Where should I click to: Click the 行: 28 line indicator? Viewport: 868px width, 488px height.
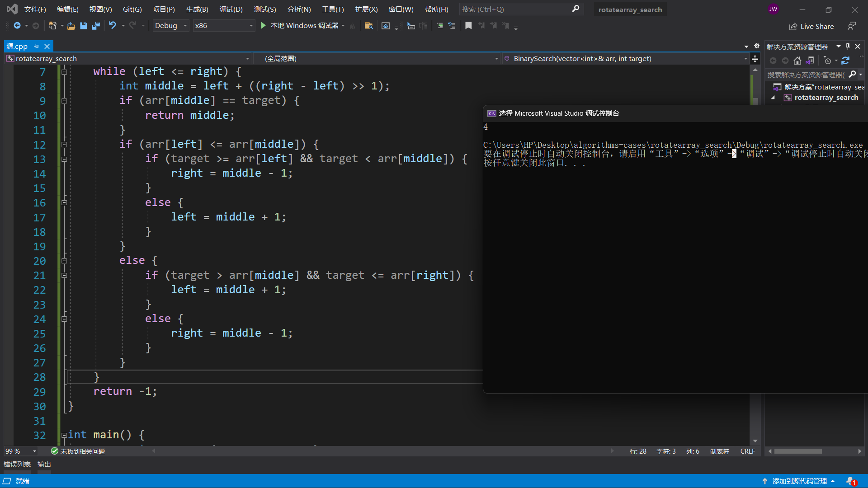[x=638, y=451]
